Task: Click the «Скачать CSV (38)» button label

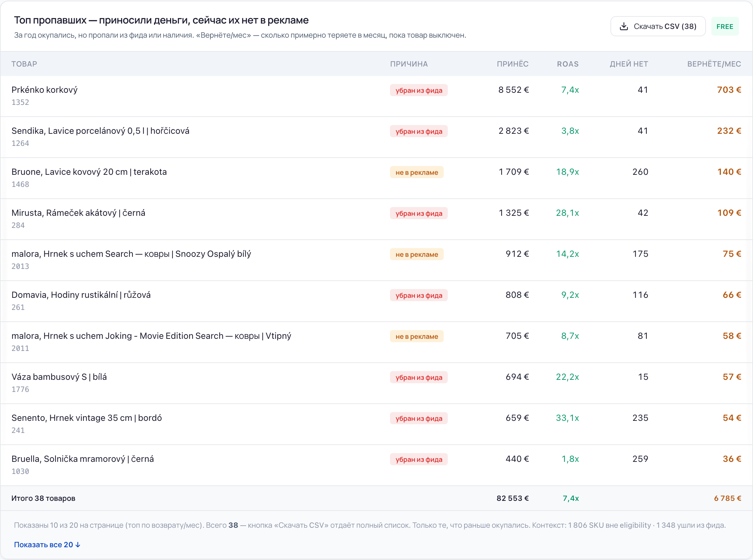Action: tap(665, 27)
